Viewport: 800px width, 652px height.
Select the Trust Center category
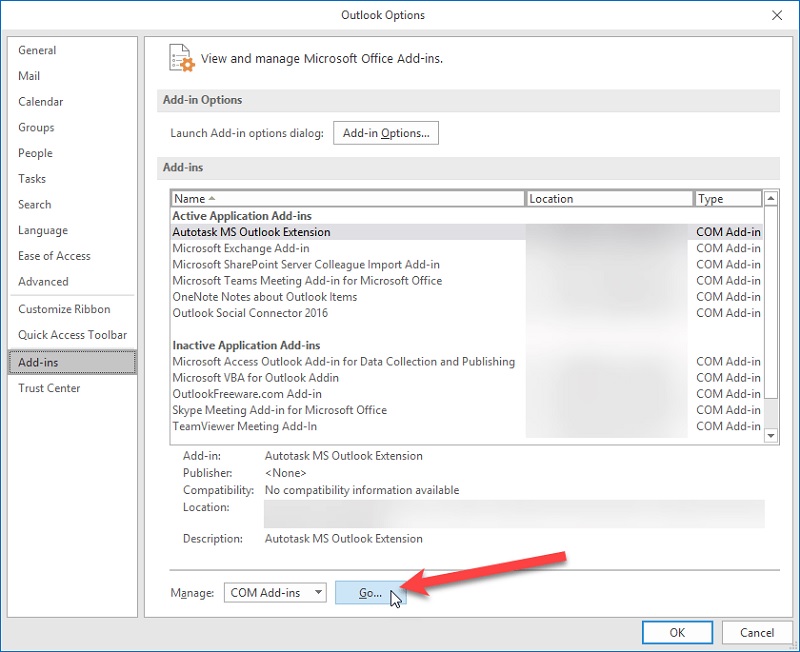pyautogui.click(x=49, y=388)
